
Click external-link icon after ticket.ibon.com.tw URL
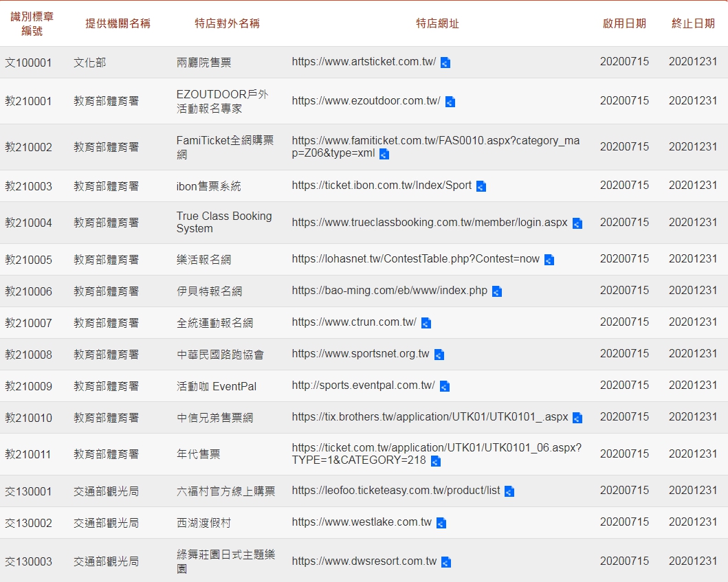tap(481, 186)
